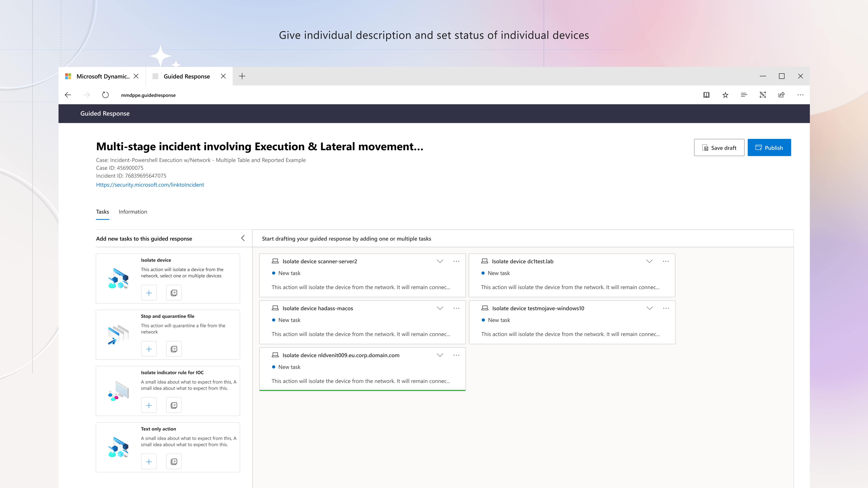868x488 pixels.
Task: Expand the testmojave-windows10 isolate task
Action: tap(650, 308)
